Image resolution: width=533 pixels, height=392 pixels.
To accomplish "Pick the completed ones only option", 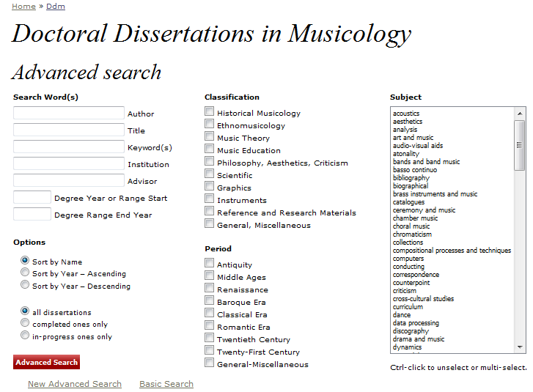I will [x=25, y=323].
